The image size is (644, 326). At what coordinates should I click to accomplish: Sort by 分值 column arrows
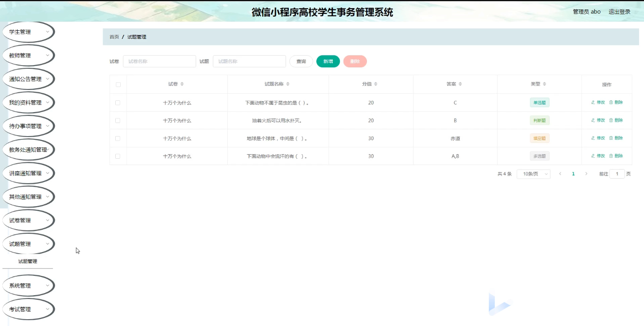click(x=376, y=84)
